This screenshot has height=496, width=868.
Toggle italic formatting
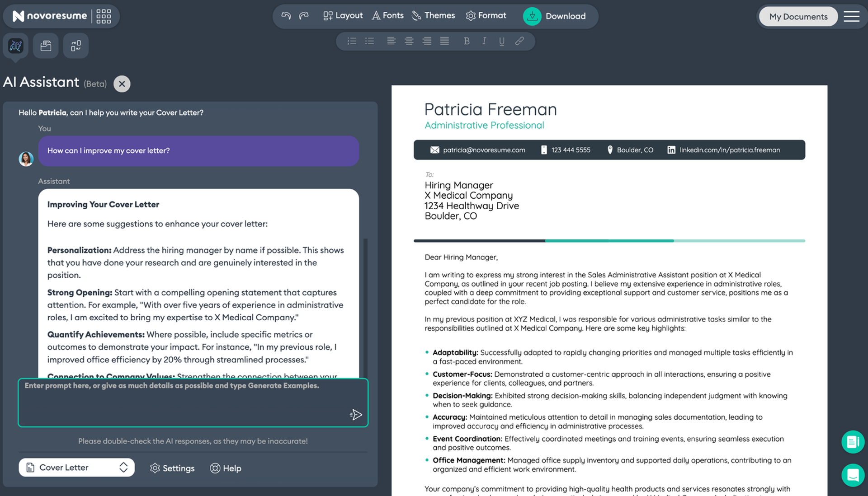tap(484, 41)
